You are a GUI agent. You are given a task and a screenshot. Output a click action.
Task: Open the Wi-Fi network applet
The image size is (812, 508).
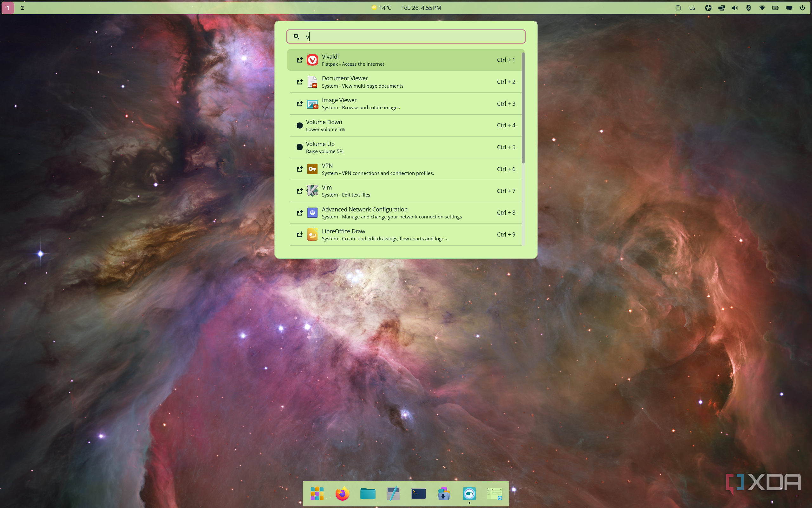coord(762,8)
